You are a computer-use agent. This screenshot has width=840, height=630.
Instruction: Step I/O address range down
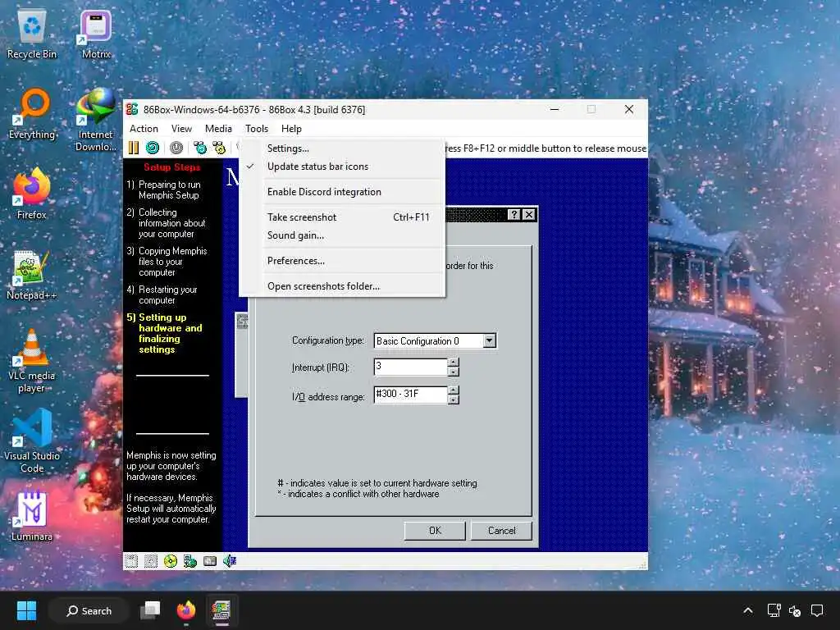tap(453, 399)
